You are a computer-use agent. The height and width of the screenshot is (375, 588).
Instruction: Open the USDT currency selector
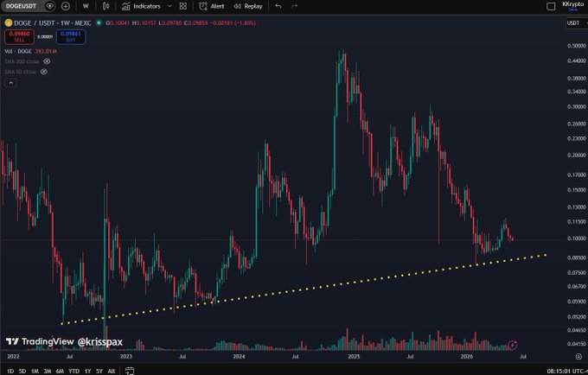[x=576, y=22]
